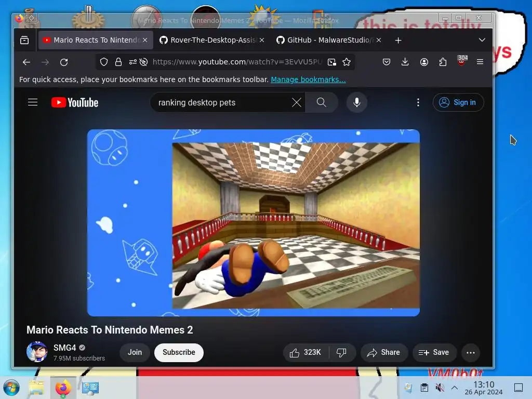Open uBlock Origin icon showing 304
The width and height of the screenshot is (532, 399).
[x=461, y=61]
